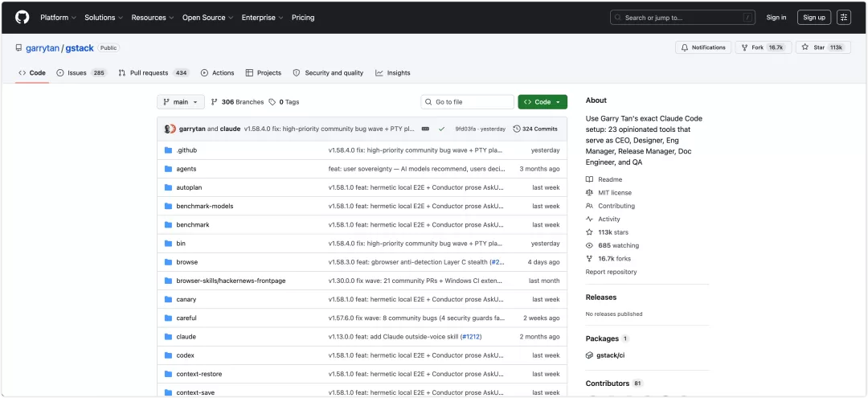Go to Pricing page
The width and height of the screenshot is (868, 398).
pyautogui.click(x=303, y=18)
